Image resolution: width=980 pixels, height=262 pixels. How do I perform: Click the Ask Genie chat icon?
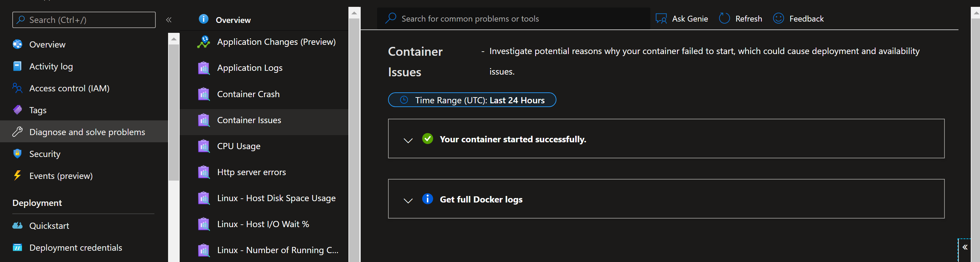[661, 19]
